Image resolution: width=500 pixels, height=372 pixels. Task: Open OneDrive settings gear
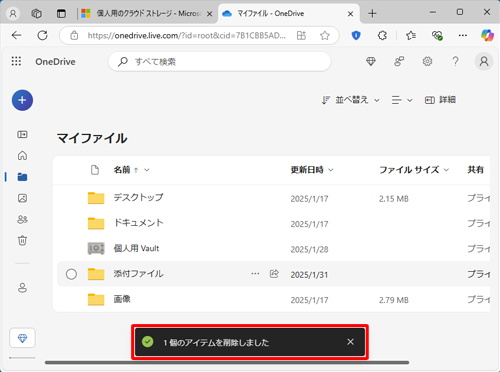click(427, 61)
